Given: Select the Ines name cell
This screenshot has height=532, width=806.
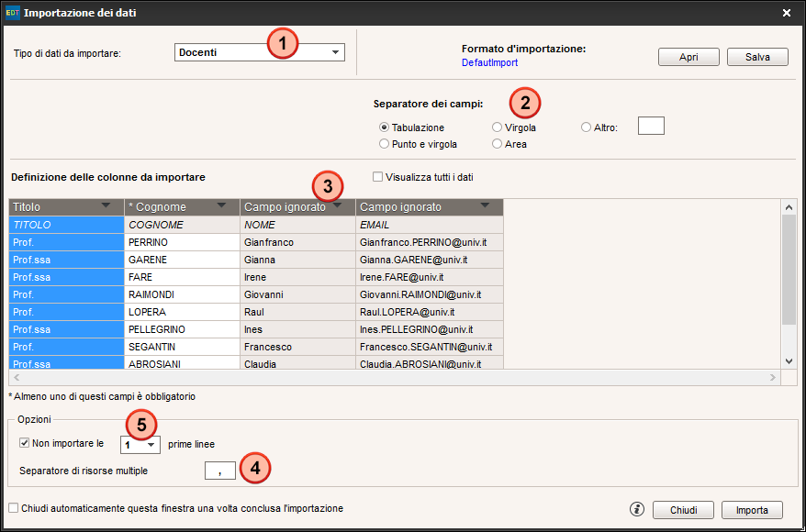Looking at the screenshot, I should (x=297, y=329).
